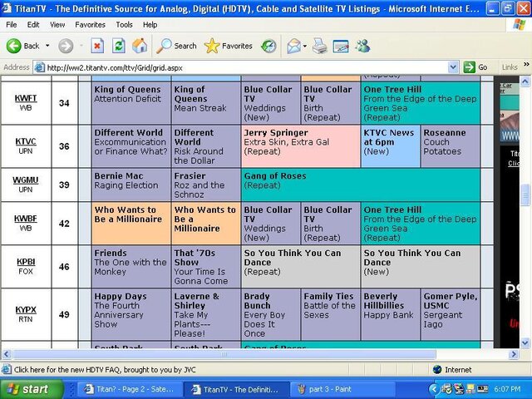
Task: Open the View menu
Action: pos(57,25)
